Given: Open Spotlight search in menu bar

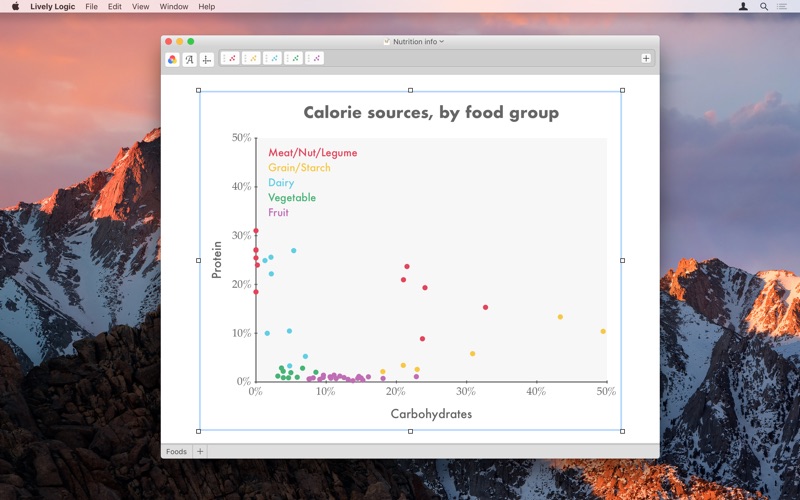Looking at the screenshot, I should (764, 7).
